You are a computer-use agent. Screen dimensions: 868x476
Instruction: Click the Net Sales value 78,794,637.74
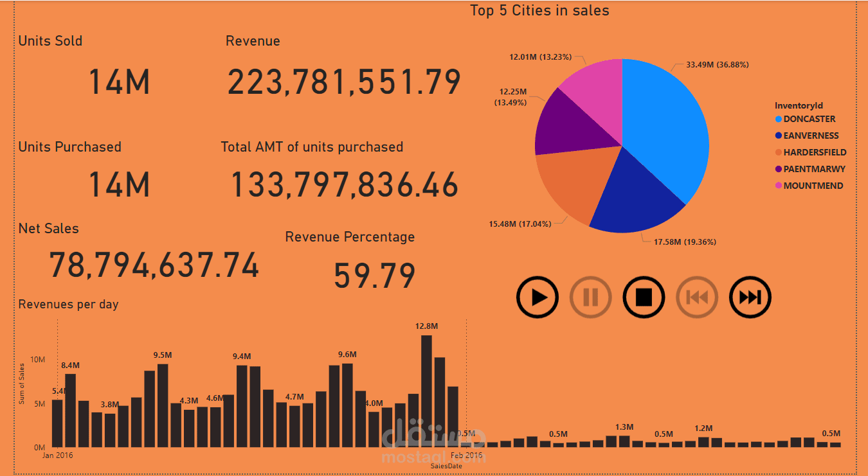pyautogui.click(x=154, y=265)
